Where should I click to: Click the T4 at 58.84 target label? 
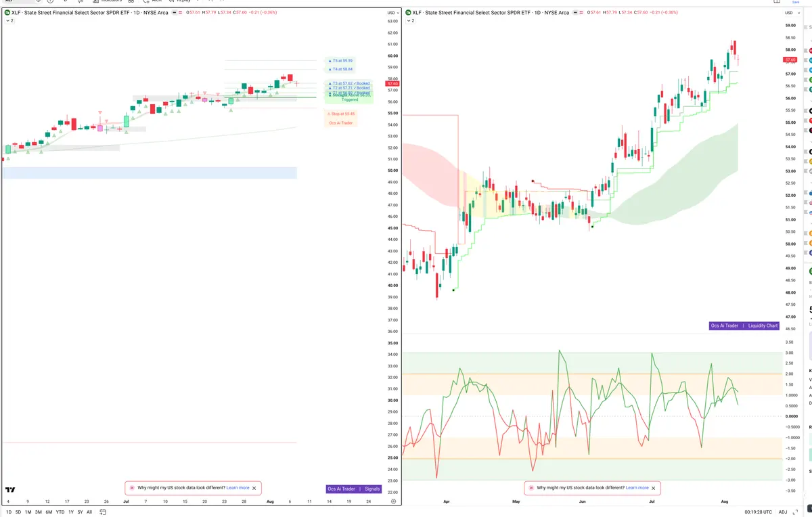coord(340,69)
